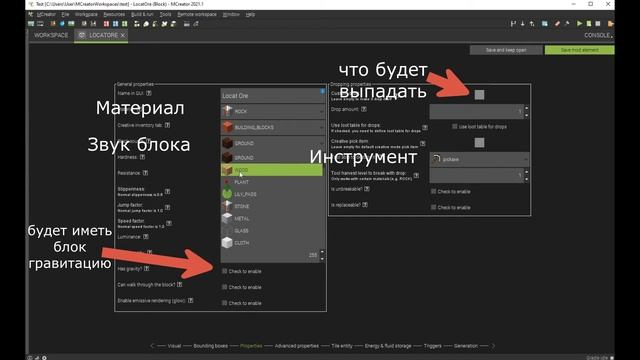Go to the Visual page
This screenshot has width=640, height=360.
point(174,346)
